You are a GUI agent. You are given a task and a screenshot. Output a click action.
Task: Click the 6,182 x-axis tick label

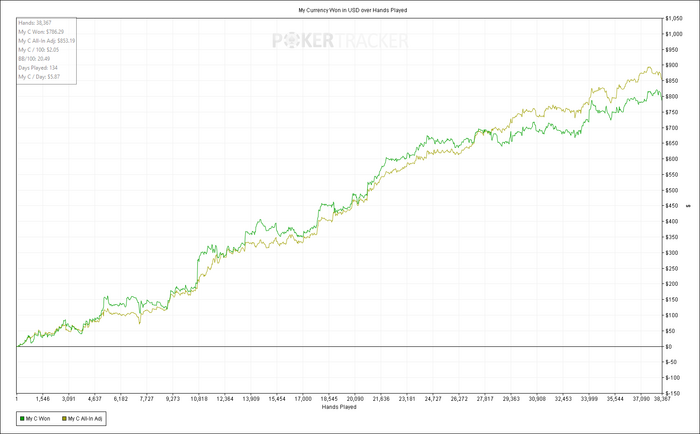click(x=121, y=399)
